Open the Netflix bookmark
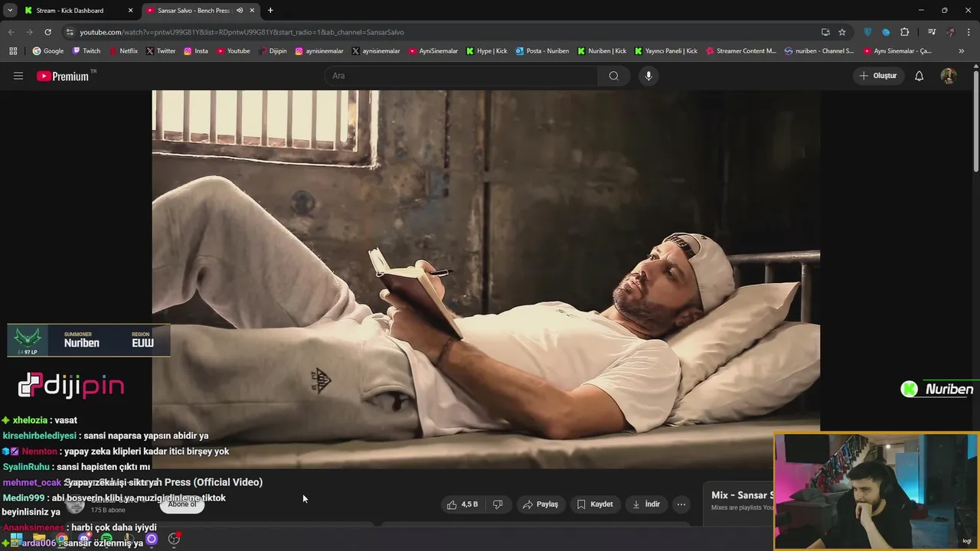 click(x=123, y=51)
